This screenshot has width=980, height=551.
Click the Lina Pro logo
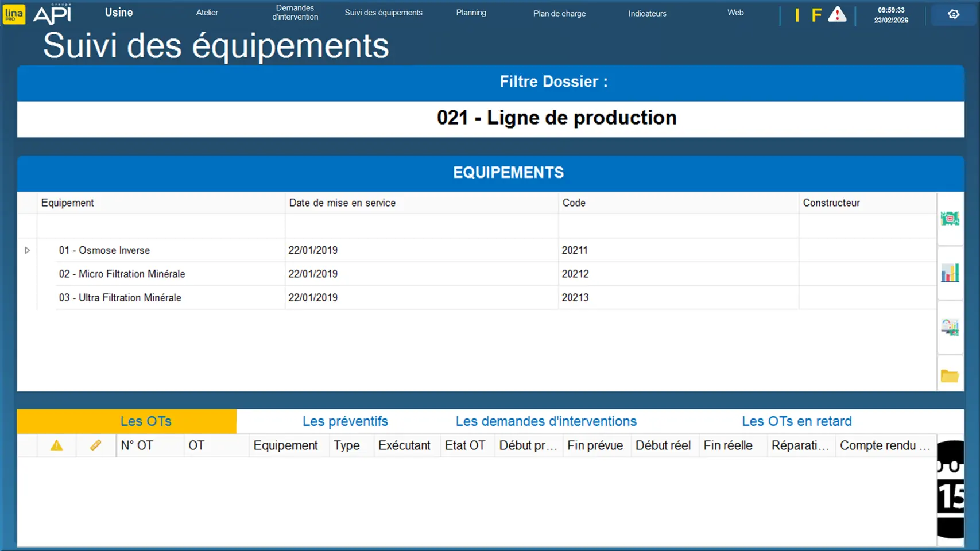pyautogui.click(x=14, y=14)
